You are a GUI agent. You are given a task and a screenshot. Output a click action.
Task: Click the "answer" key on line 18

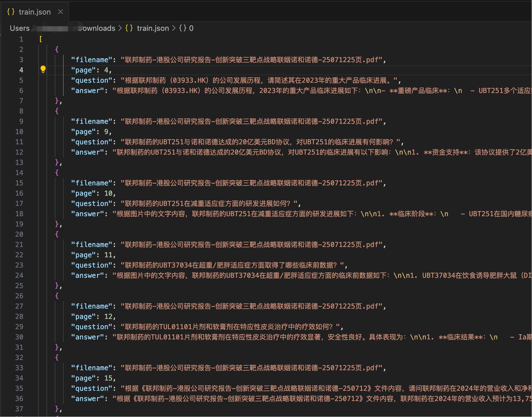88,214
